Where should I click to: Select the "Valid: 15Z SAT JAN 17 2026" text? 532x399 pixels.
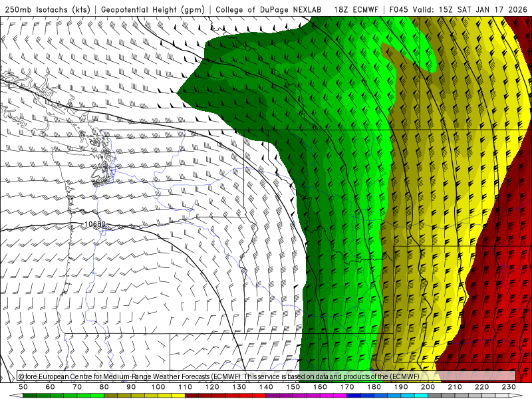[471, 10]
